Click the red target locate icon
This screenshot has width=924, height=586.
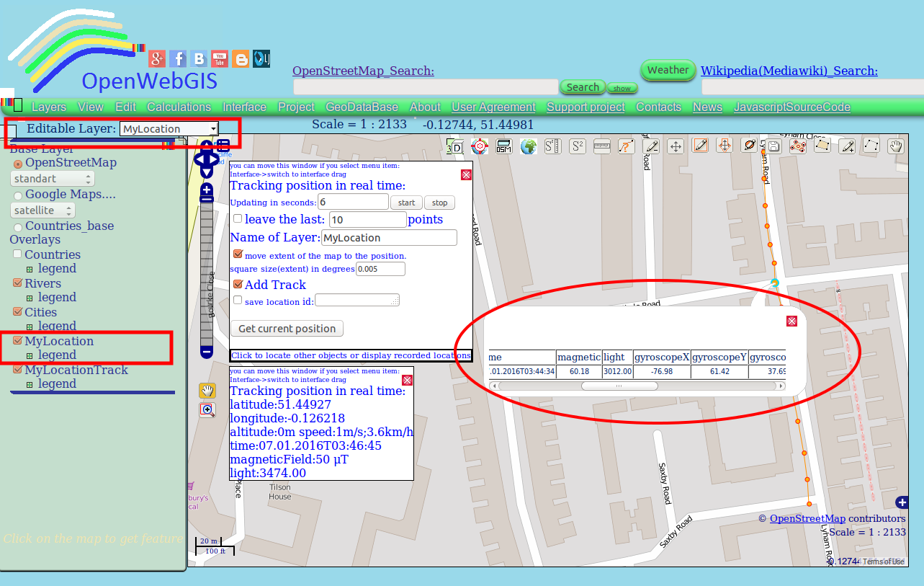pos(479,146)
